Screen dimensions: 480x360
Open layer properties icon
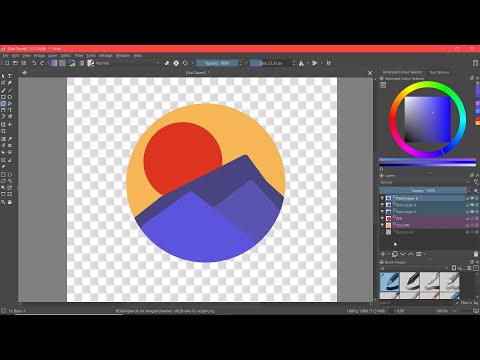click(419, 254)
